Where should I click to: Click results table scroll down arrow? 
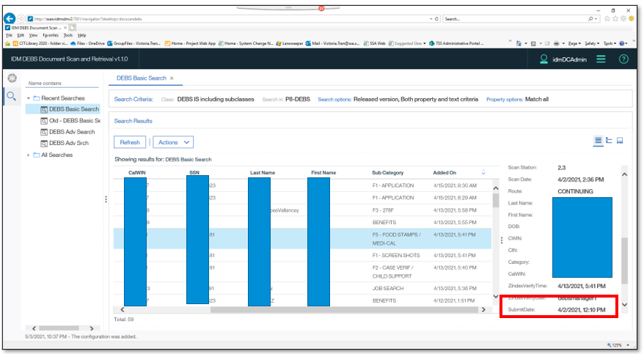[x=495, y=297]
